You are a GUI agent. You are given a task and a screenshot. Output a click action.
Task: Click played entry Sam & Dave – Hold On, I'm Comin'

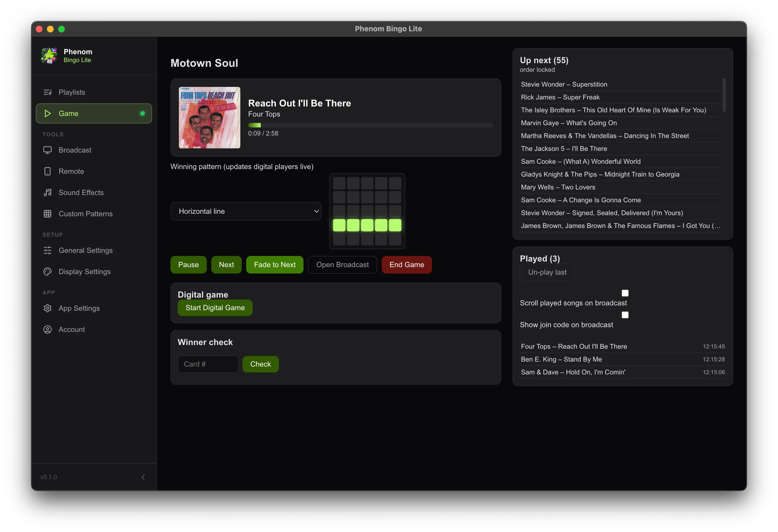click(x=623, y=372)
